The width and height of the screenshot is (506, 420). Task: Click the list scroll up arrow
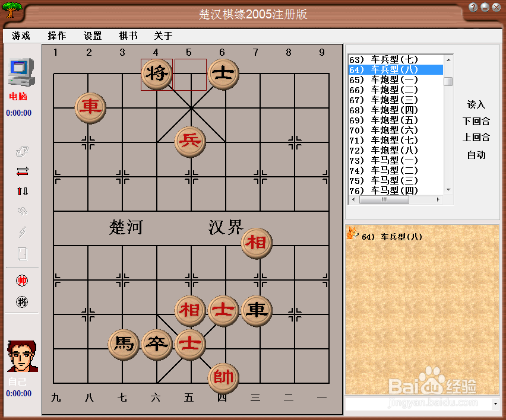tap(448, 60)
